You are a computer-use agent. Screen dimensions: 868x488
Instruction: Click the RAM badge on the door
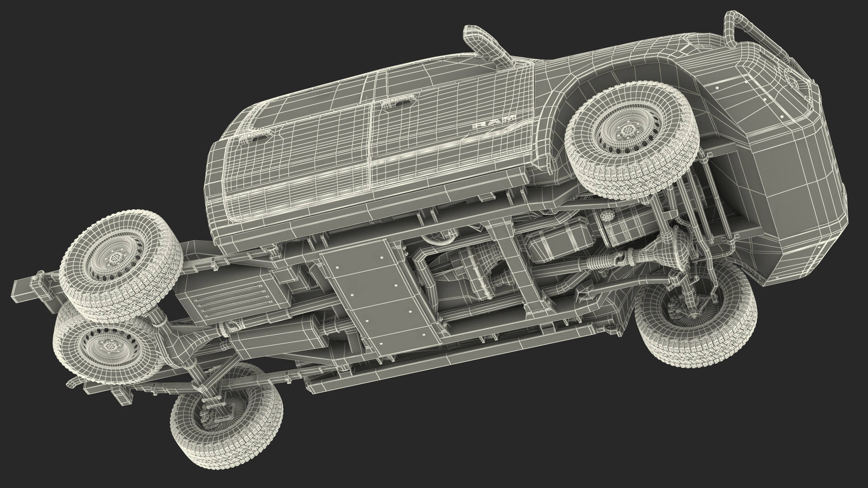click(494, 121)
